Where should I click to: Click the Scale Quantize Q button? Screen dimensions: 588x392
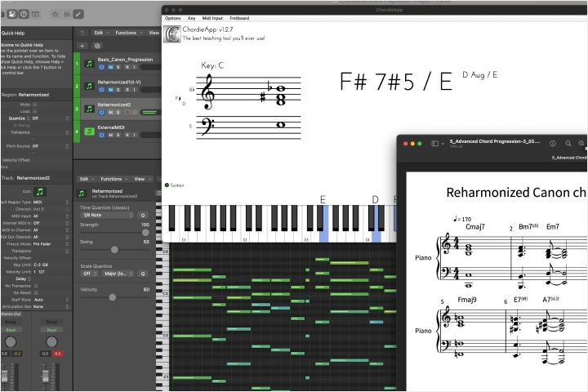tap(142, 274)
